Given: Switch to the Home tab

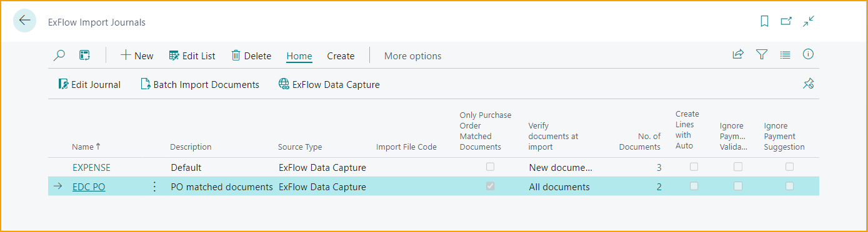Looking at the screenshot, I should pyautogui.click(x=299, y=56).
